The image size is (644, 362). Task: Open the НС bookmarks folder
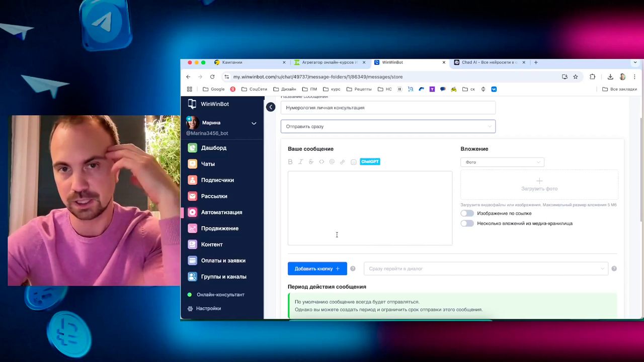pyautogui.click(x=384, y=89)
